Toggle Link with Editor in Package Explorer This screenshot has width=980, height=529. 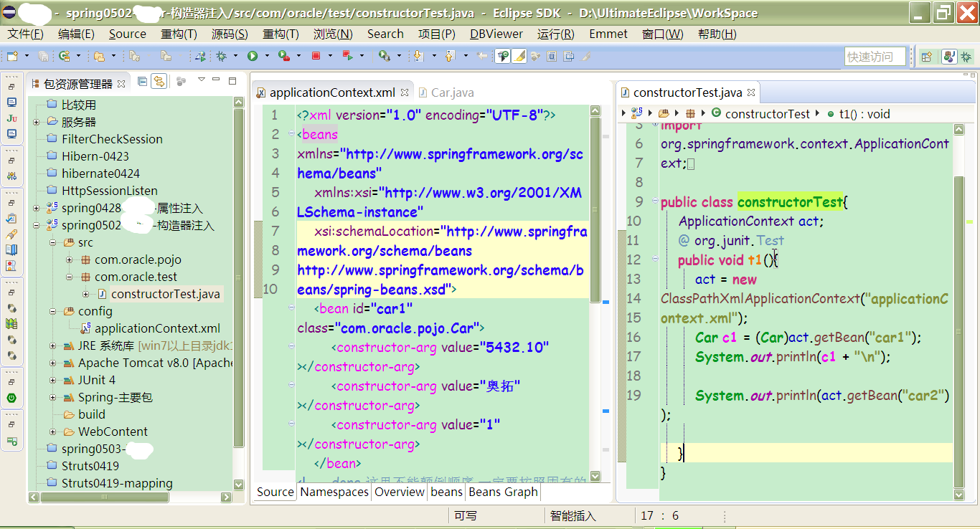[159, 81]
